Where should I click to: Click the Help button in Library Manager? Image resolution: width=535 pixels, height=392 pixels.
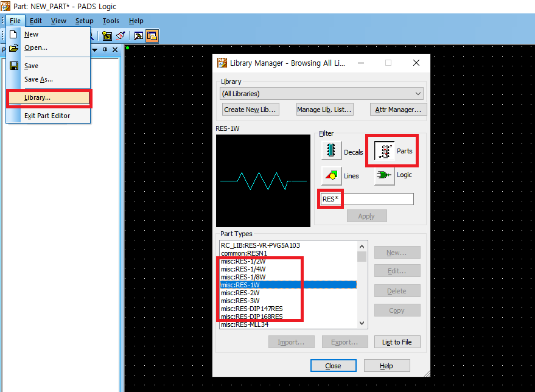tap(386, 366)
